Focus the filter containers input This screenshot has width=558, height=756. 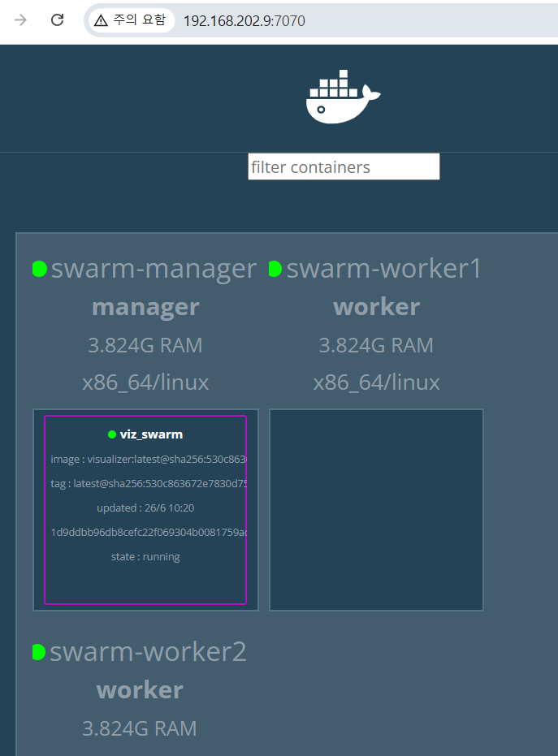[x=344, y=166]
